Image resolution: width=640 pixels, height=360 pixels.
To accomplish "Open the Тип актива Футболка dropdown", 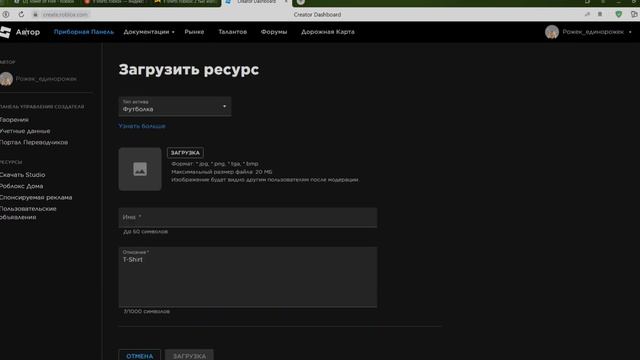I will (175, 107).
